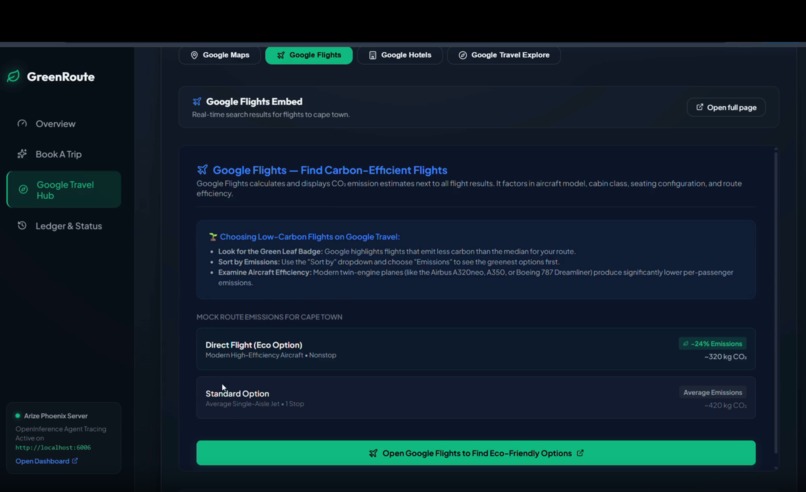Click the map pin icon on Google Maps tab
The image size is (806, 492).
coord(194,55)
